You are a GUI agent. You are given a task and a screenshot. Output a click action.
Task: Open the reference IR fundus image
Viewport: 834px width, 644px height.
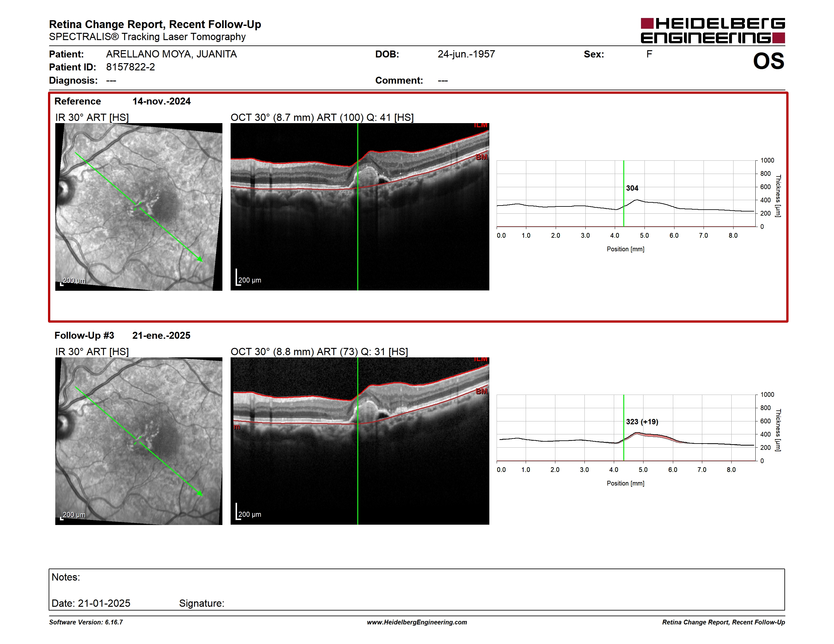pyautogui.click(x=139, y=207)
